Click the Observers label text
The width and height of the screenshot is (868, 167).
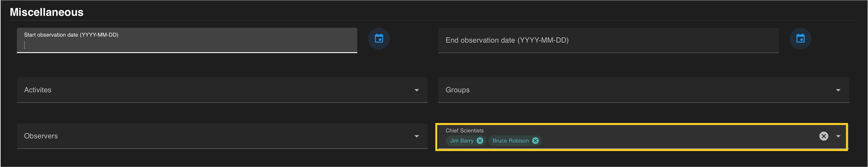click(x=41, y=136)
